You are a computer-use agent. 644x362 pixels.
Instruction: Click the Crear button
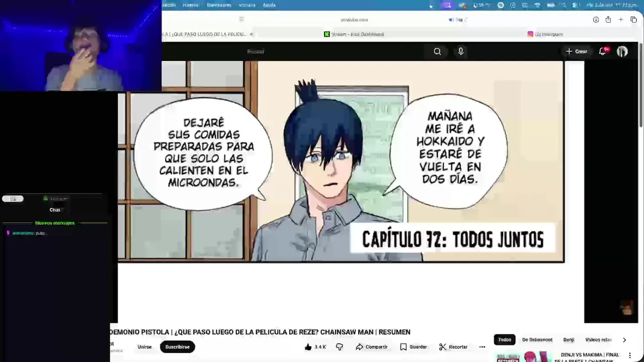tap(577, 51)
